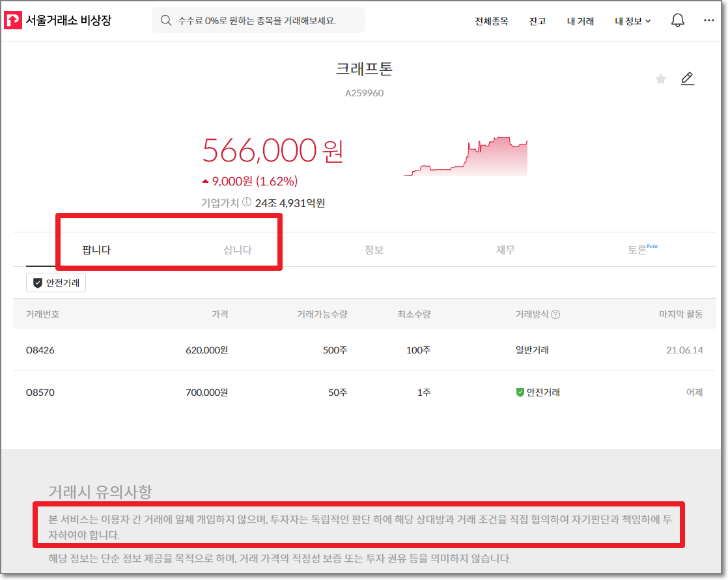
Task: Click 가격 column header
Action: (x=219, y=314)
